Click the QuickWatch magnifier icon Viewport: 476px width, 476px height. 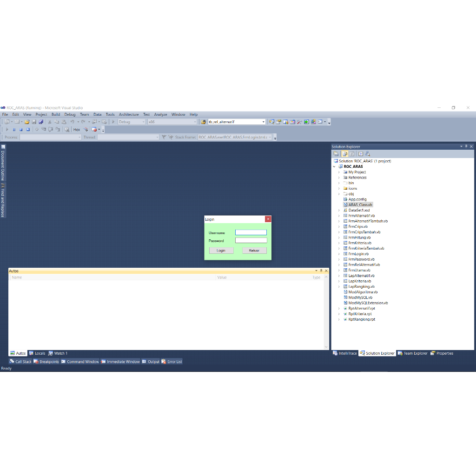pos(67,130)
